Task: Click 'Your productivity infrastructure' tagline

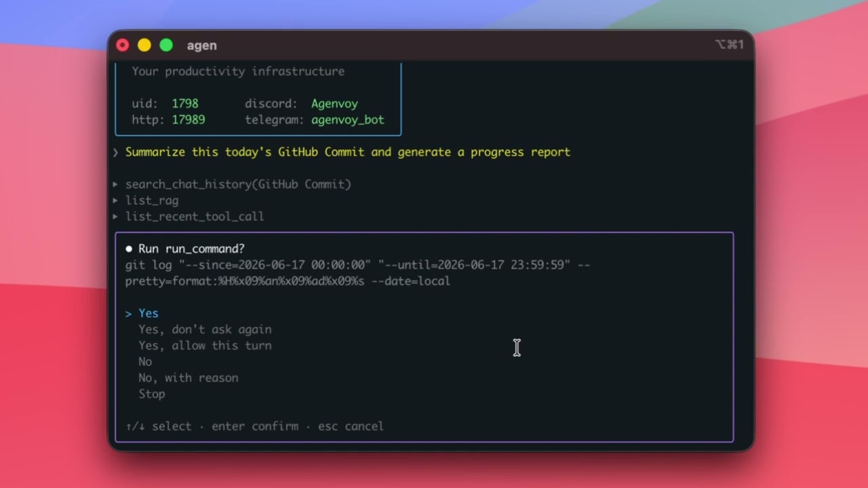Action: pyautogui.click(x=238, y=71)
